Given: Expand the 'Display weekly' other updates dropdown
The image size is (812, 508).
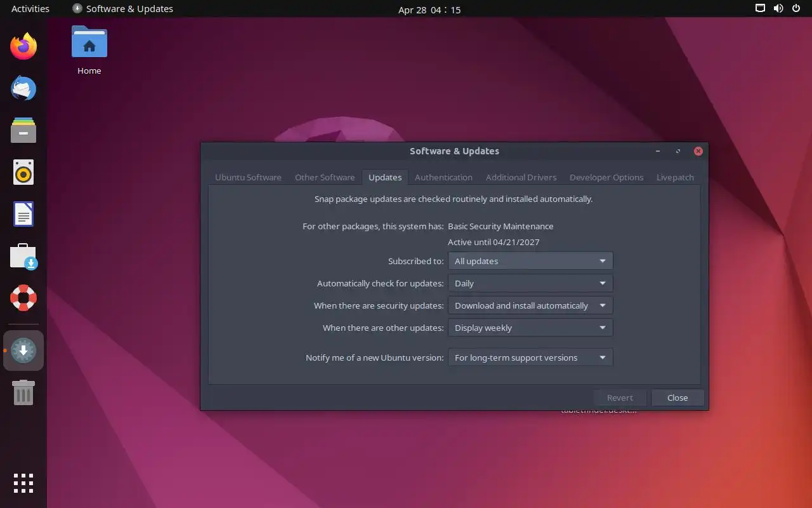Looking at the screenshot, I should pos(530,328).
